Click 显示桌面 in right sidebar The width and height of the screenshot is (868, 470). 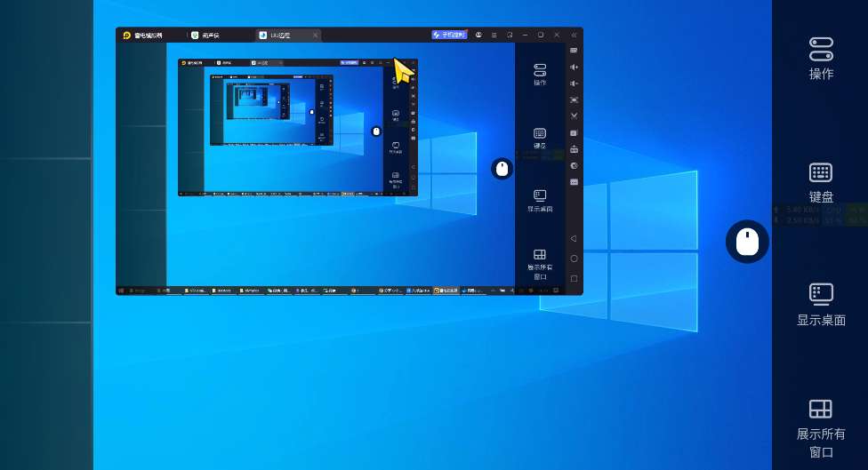821,305
